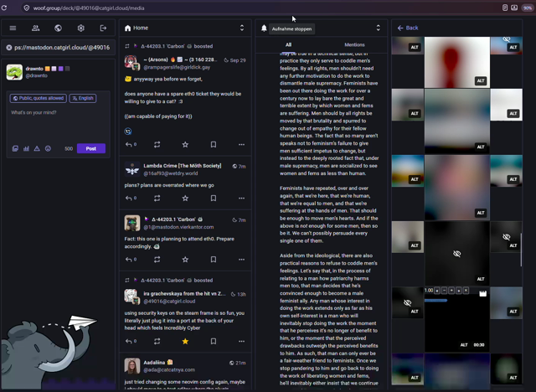Viewport: 536px width, 392px height.
Task: Open the English language dropdown
Action: pyautogui.click(x=83, y=99)
